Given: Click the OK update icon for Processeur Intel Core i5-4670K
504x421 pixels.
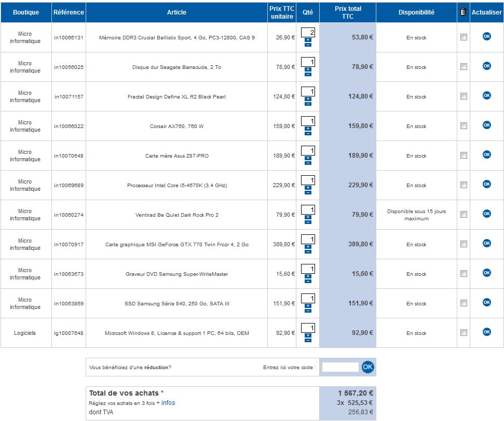Looking at the screenshot, I should (x=487, y=184).
